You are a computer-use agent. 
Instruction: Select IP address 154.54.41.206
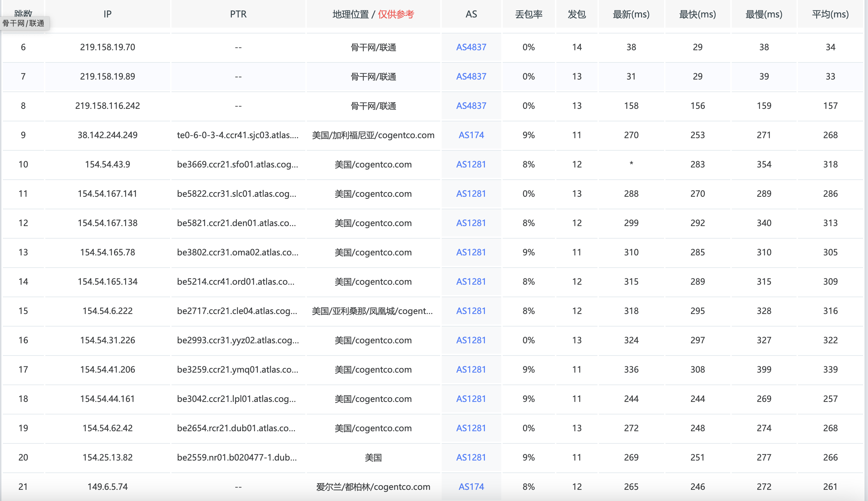(107, 369)
